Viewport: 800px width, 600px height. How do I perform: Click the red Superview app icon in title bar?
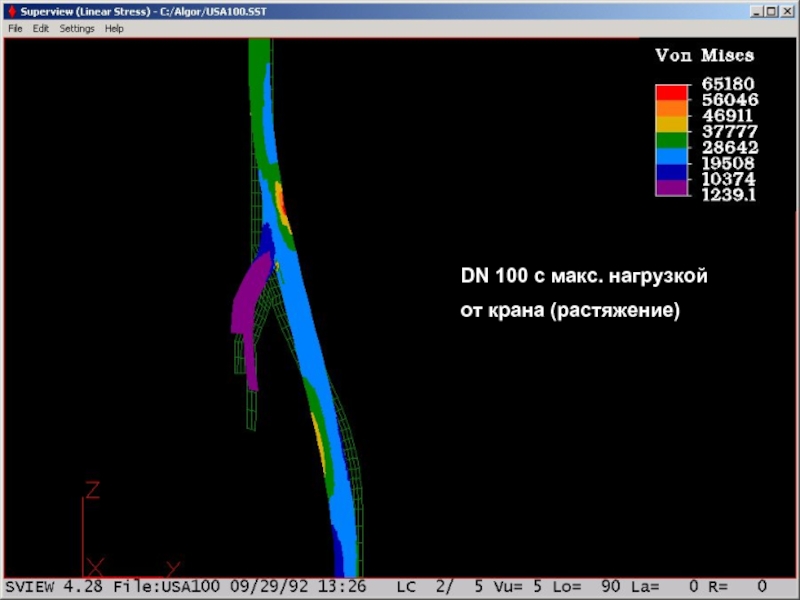coord(11,11)
